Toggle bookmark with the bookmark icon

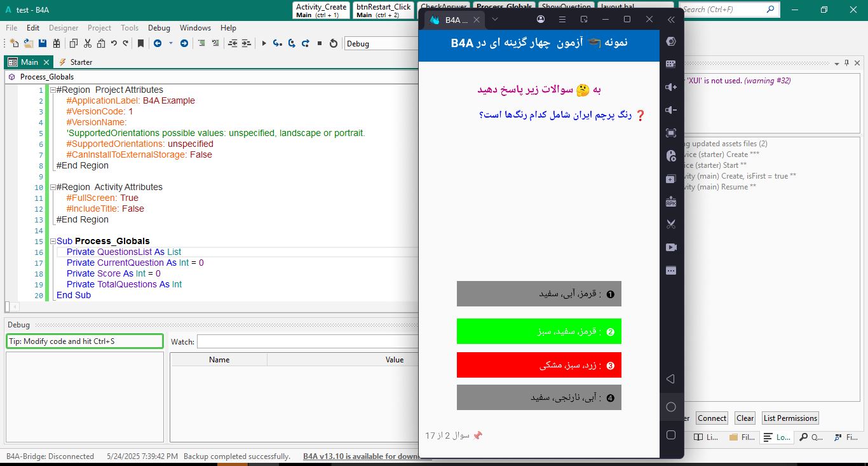click(x=141, y=43)
